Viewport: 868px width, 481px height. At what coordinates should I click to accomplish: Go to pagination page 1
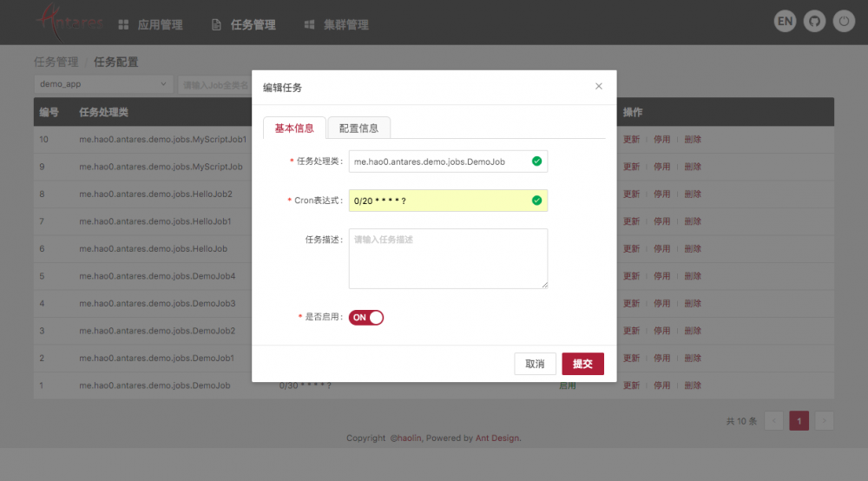(799, 421)
